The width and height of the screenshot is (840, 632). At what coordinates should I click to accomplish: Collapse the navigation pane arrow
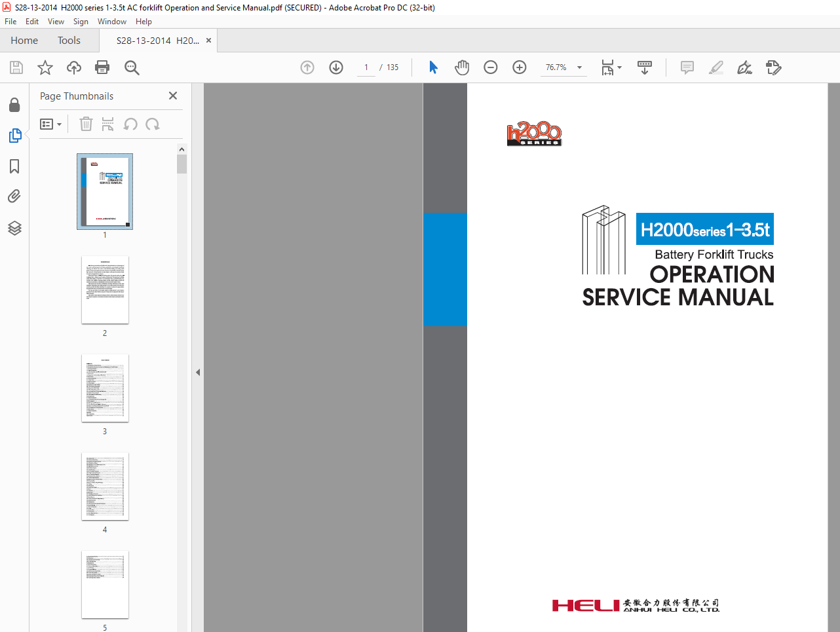coord(197,373)
